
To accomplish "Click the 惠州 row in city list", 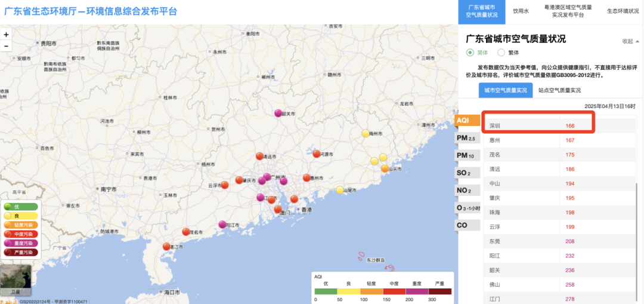I will (560, 140).
